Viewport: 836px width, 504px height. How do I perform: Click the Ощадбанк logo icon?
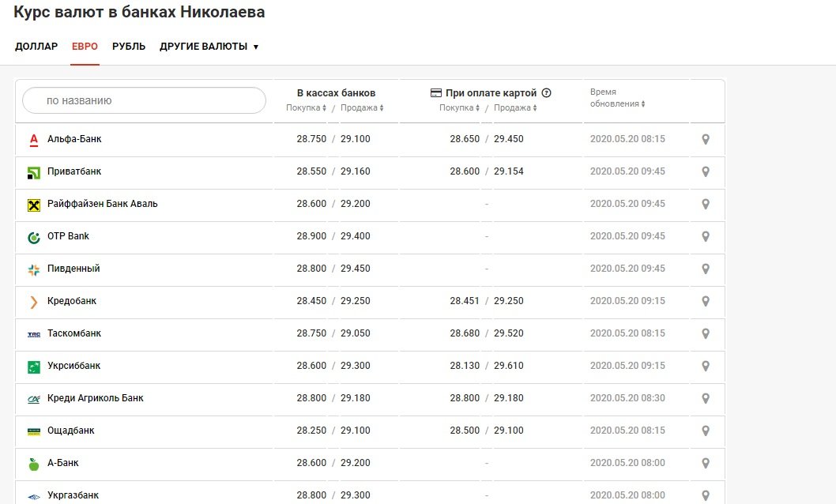pos(34,431)
